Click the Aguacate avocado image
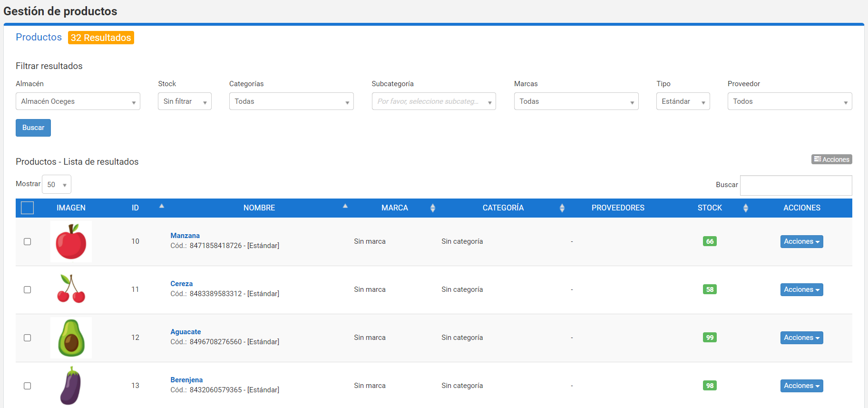The height and width of the screenshot is (408, 868). pyautogui.click(x=71, y=338)
